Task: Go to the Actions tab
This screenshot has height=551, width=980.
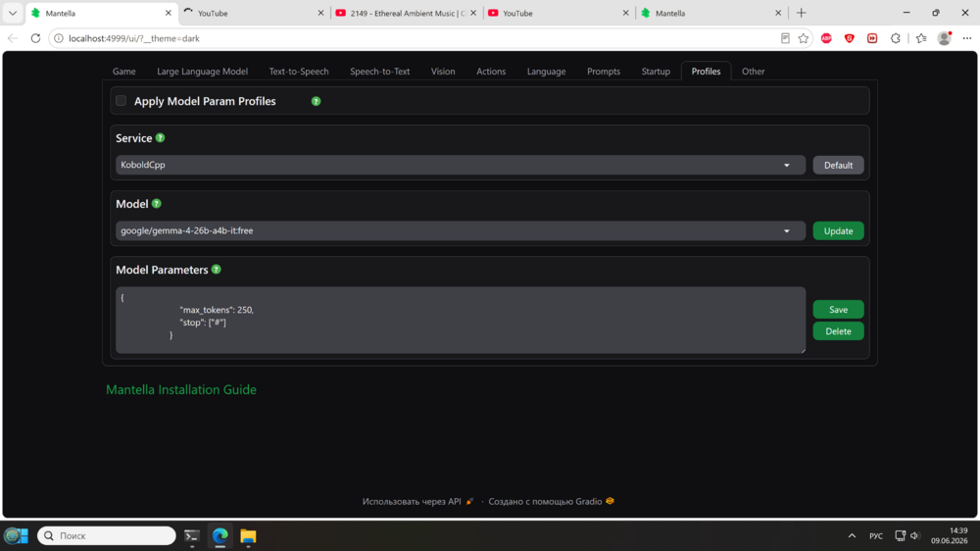Action: pos(491,72)
